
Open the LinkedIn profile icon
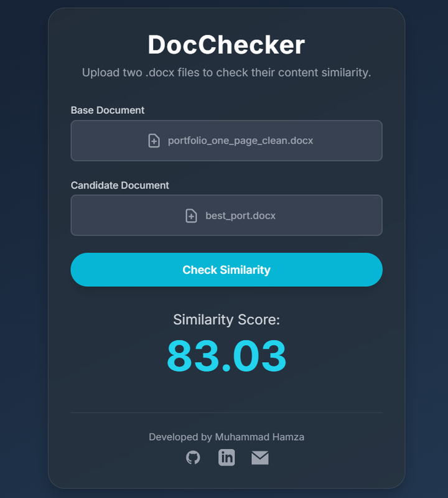[x=226, y=458]
